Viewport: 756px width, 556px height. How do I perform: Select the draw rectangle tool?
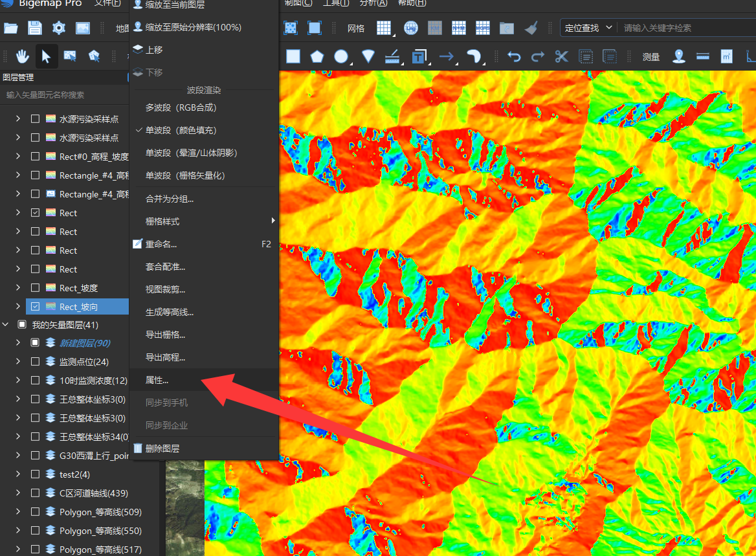(293, 56)
